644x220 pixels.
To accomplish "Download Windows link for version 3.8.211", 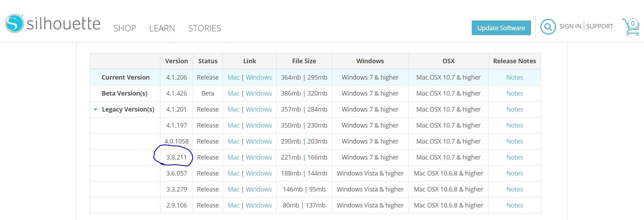I will point(259,157).
